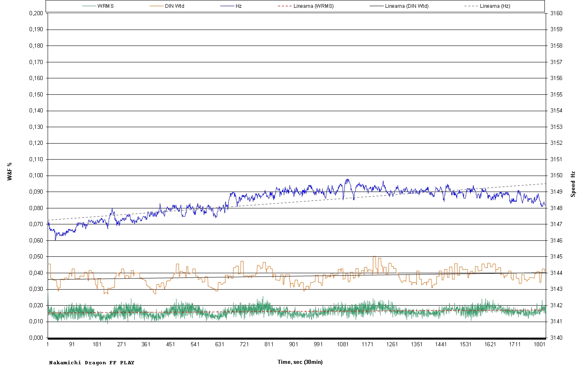Click the gray dashed Linearna (Hz) legend sample
The image size is (588, 377).
(471, 6)
